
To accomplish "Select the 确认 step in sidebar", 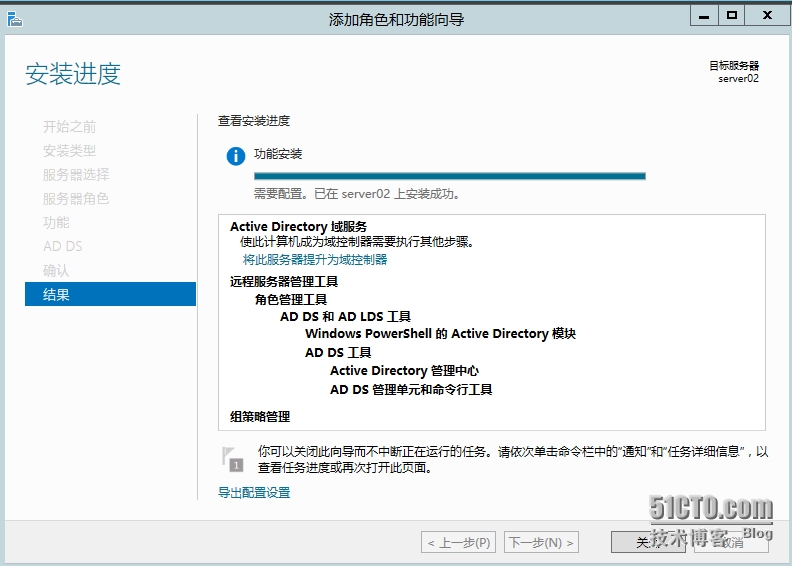I will (x=56, y=270).
